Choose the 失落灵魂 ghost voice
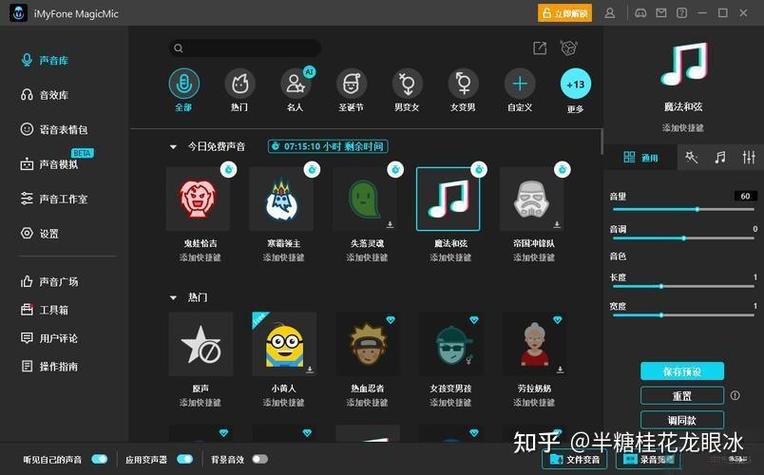 [x=365, y=199]
